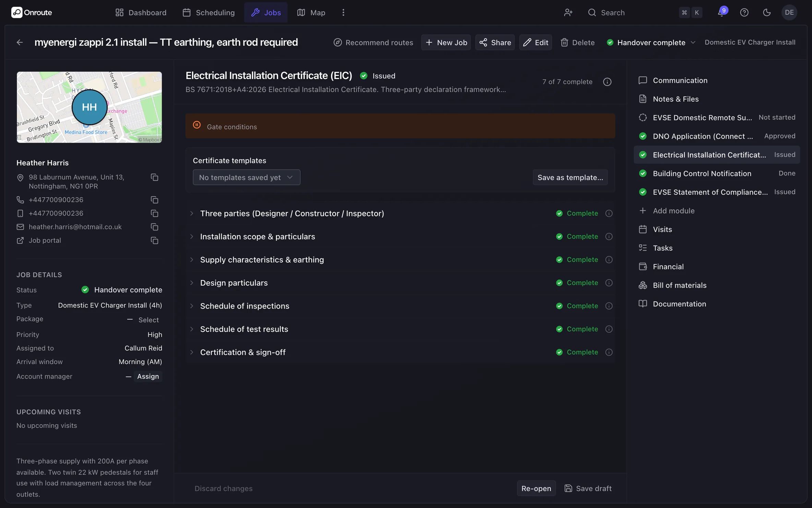Click the New Job button
The height and width of the screenshot is (508, 812).
[x=446, y=43]
